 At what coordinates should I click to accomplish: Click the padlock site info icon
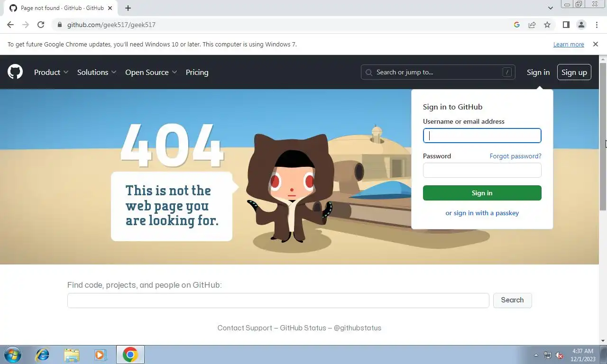click(x=59, y=25)
